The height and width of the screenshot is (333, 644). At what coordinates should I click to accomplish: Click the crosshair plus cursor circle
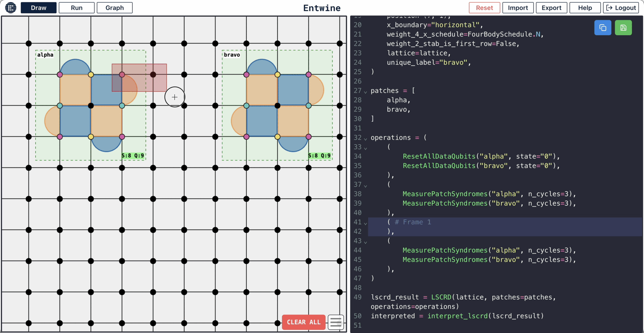[174, 97]
